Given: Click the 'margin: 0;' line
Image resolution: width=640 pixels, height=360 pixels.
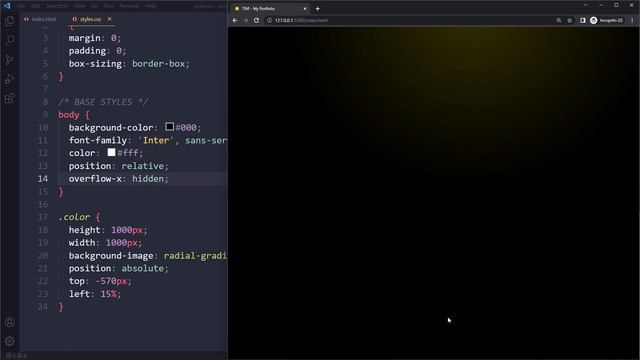Looking at the screenshot, I should (95, 38).
